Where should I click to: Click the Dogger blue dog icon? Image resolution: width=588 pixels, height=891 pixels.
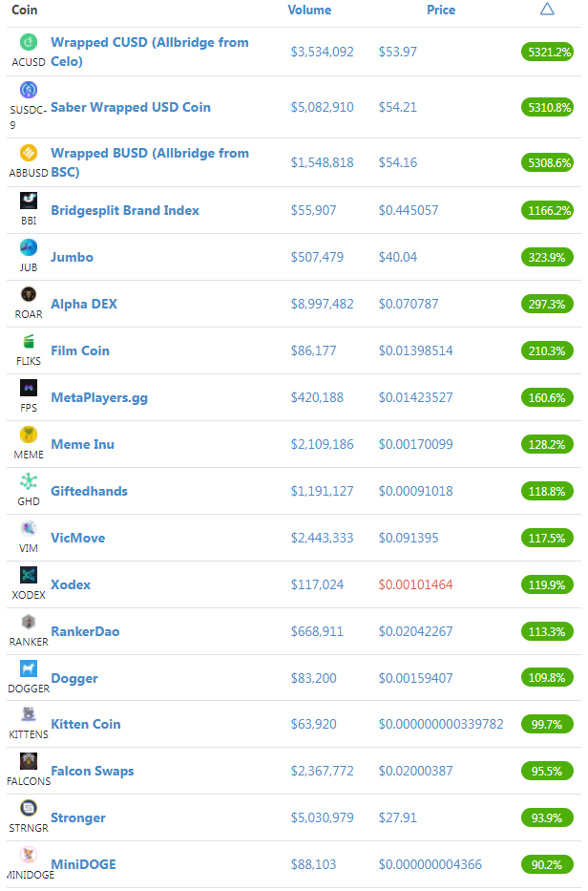[29, 668]
